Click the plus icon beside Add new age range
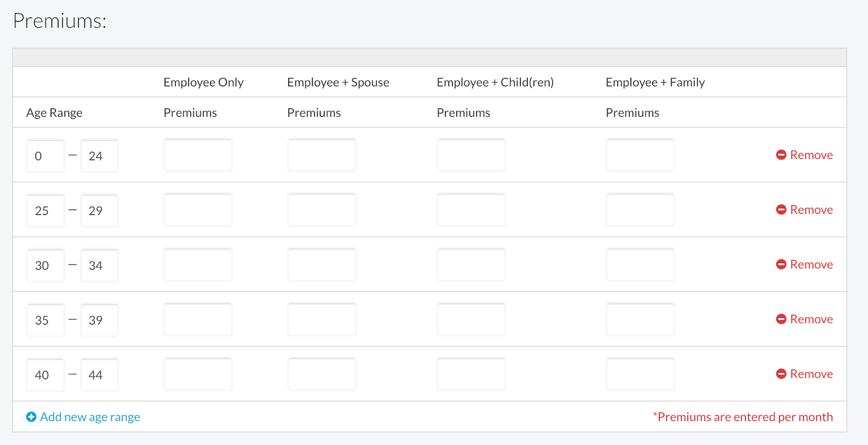 pyautogui.click(x=31, y=417)
